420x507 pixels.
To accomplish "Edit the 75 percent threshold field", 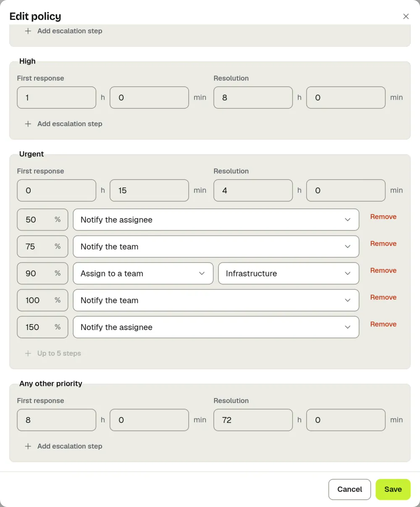I will (42, 246).
